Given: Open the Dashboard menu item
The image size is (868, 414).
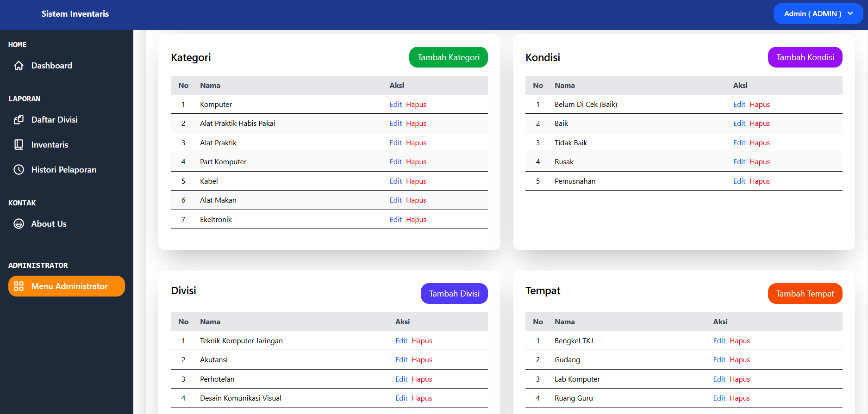Looking at the screenshot, I should (x=67, y=66).
